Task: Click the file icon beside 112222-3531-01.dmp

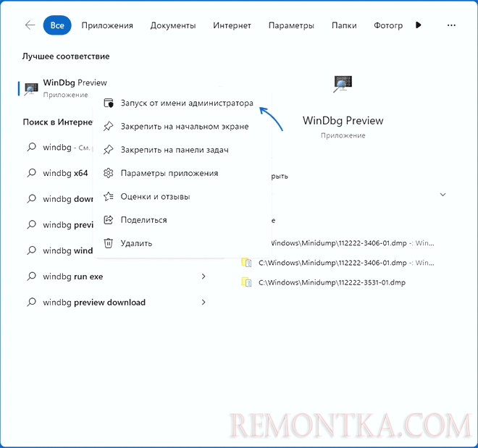Action: [246, 282]
